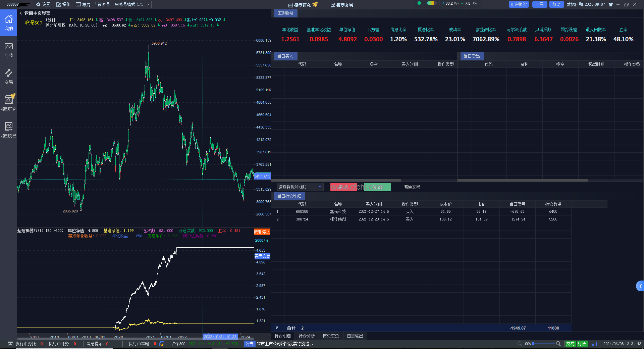Click the zoom-out magnifier in status bar
Image resolution: width=644 pixels, height=349 pixels.
pos(520,344)
